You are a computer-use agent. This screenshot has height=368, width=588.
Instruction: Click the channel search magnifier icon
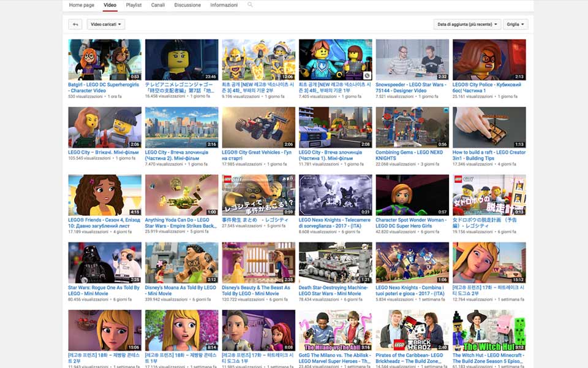pos(250,5)
